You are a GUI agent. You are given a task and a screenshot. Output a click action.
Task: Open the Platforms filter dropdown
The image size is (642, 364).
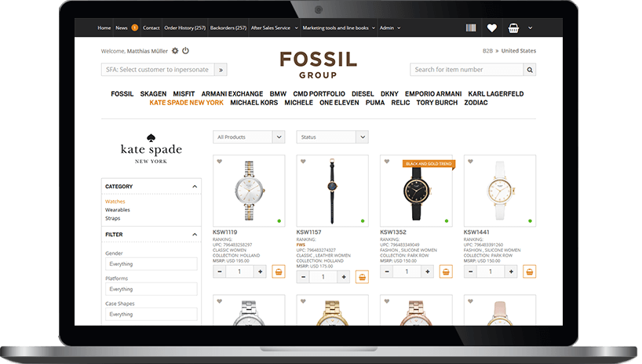[151, 289]
